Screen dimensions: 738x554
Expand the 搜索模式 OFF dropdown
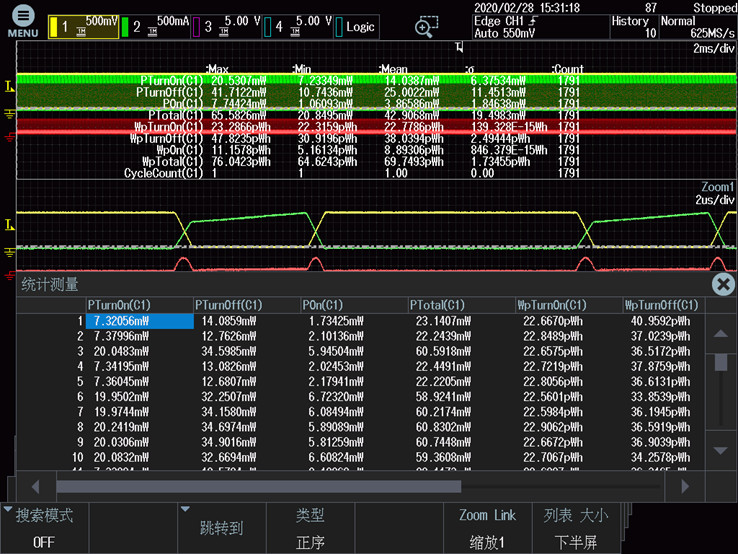point(44,528)
